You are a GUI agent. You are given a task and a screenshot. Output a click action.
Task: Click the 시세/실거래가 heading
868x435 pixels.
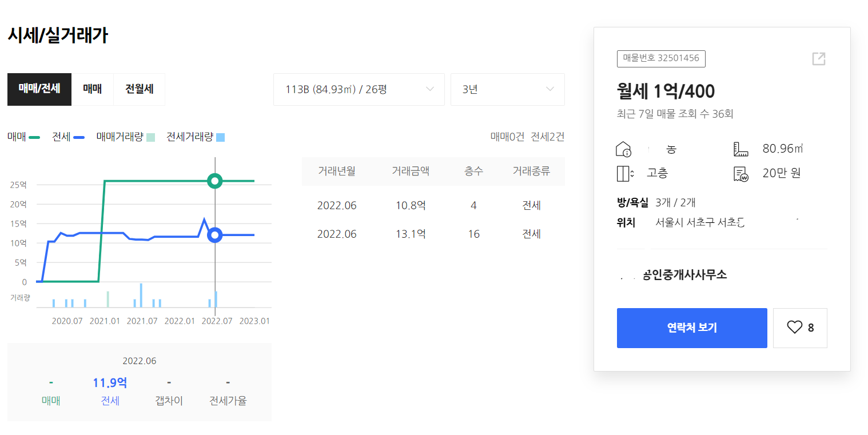tap(58, 35)
